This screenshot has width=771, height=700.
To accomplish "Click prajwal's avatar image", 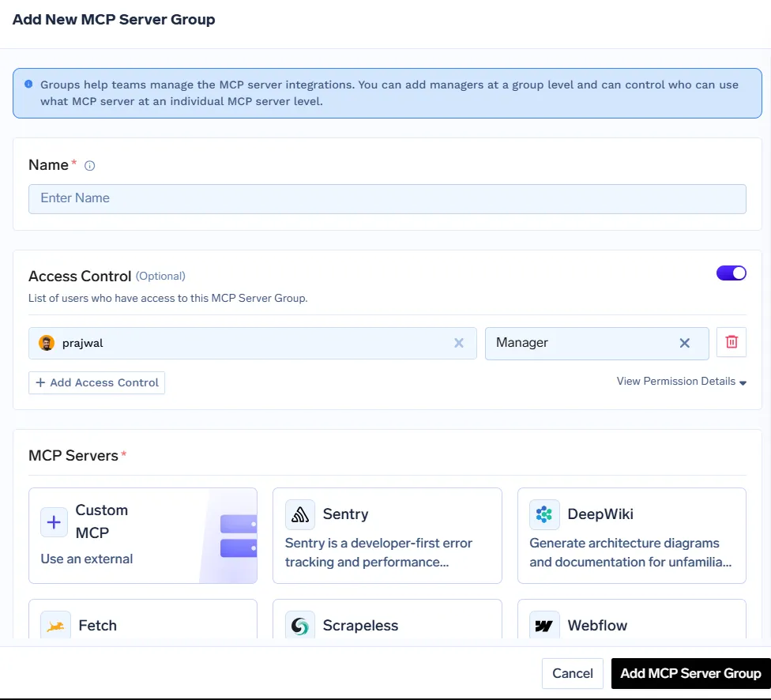I will point(44,342).
